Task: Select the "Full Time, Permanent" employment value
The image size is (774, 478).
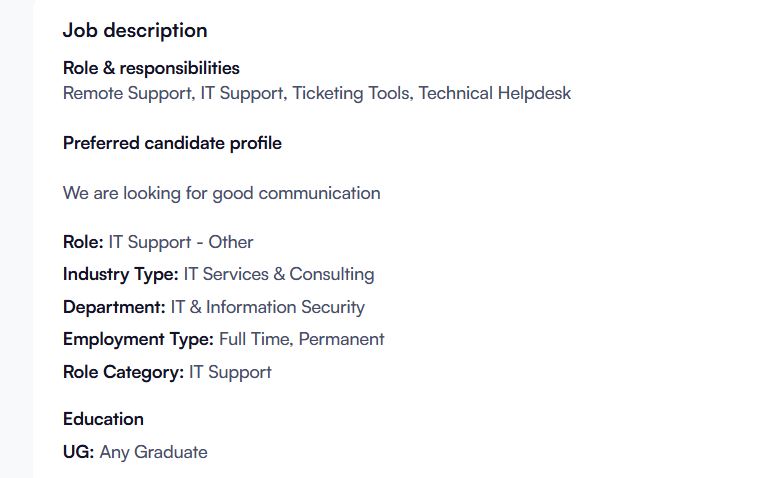Action: [301, 339]
